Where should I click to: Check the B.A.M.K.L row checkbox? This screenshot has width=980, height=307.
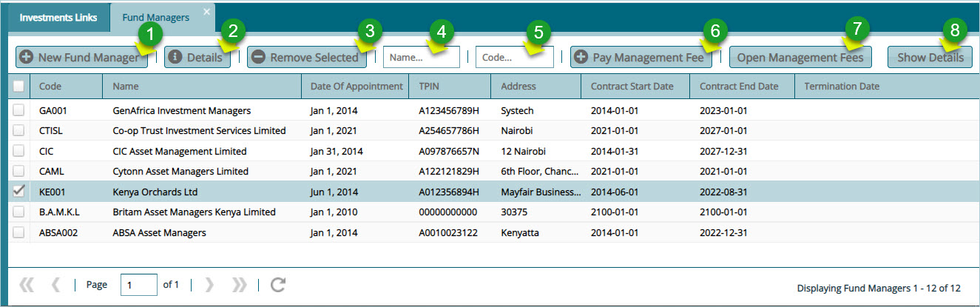click(19, 212)
